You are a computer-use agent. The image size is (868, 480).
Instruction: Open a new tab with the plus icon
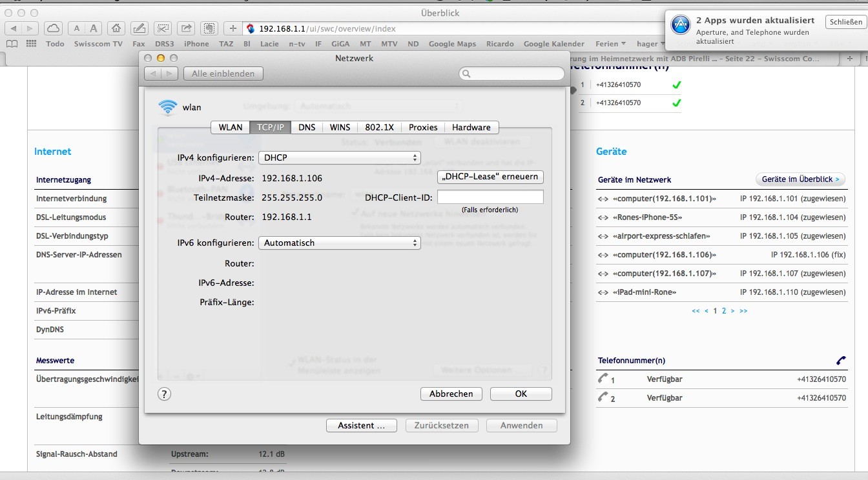pos(233,28)
